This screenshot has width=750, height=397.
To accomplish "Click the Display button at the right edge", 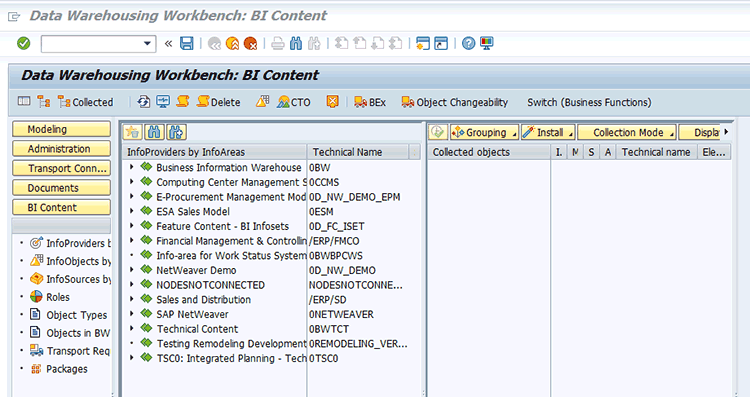I will 700,132.
